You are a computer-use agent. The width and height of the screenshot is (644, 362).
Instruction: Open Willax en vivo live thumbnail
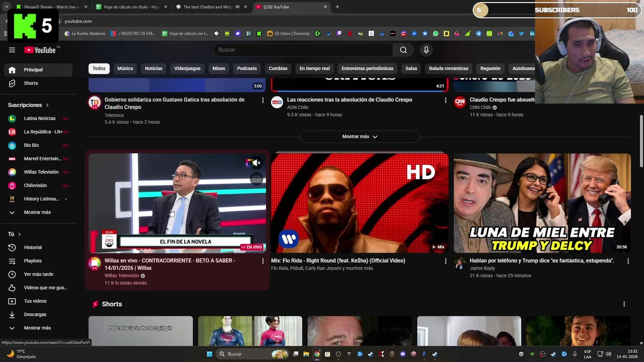coord(177,203)
